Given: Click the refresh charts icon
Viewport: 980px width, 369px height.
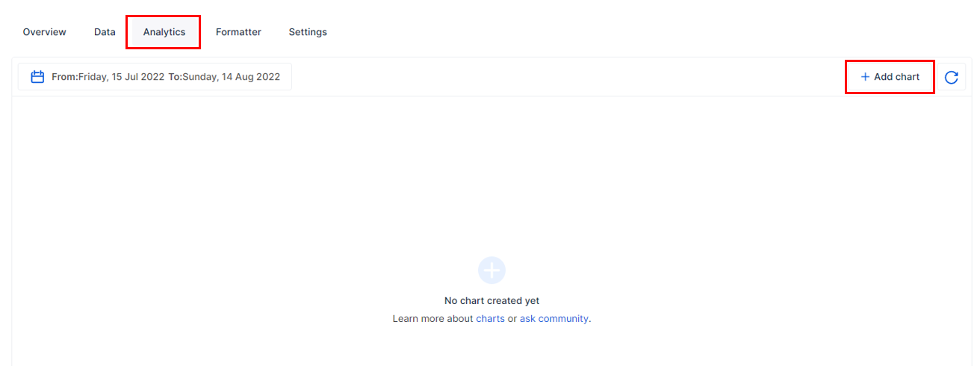Looking at the screenshot, I should pos(951,77).
